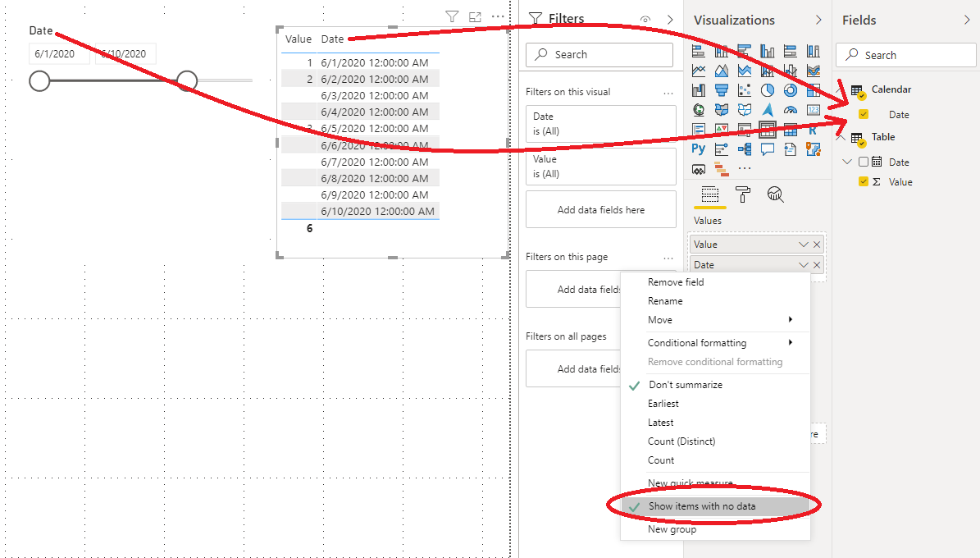This screenshot has width=980, height=558.
Task: Pick the ribbon chart visual
Action: pyautogui.click(x=814, y=71)
